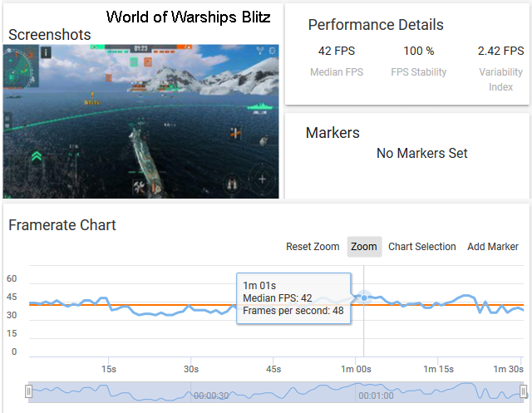532x413 pixels.
Task: Click the 1m 00s axis label
Action: coord(356,369)
